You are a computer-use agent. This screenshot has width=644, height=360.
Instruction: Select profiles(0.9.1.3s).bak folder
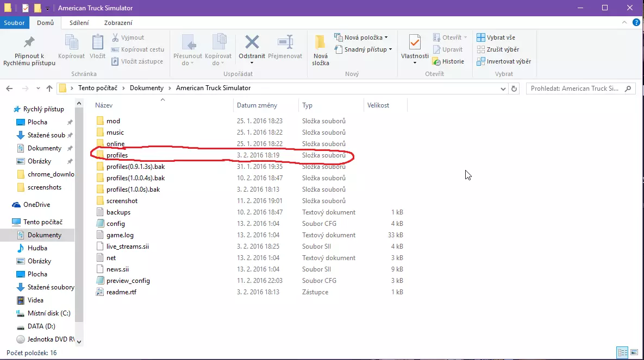pos(135,167)
